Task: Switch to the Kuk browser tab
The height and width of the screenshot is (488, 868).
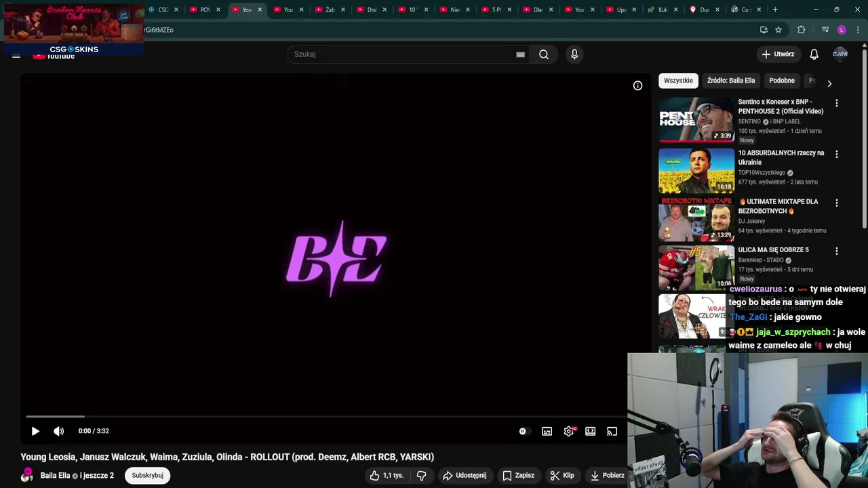Action: pos(663,9)
